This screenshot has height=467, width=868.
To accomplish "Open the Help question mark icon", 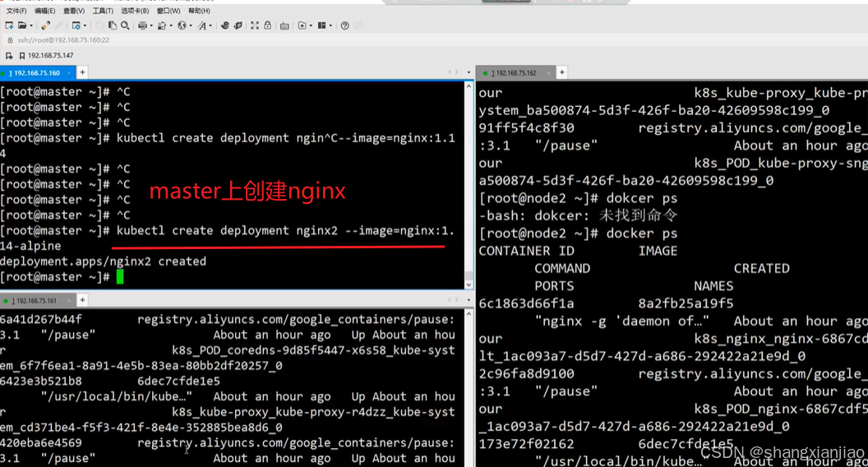I will (x=345, y=25).
